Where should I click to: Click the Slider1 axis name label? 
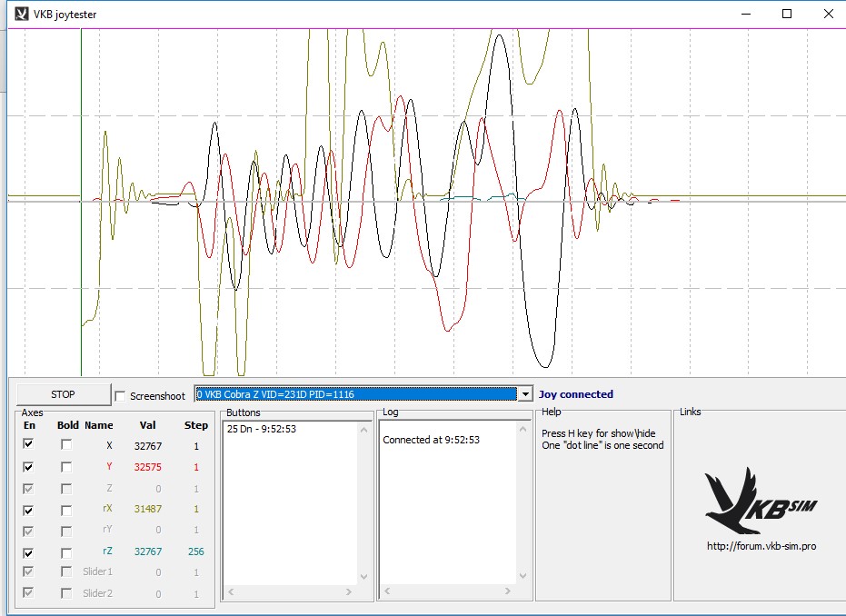(x=97, y=571)
